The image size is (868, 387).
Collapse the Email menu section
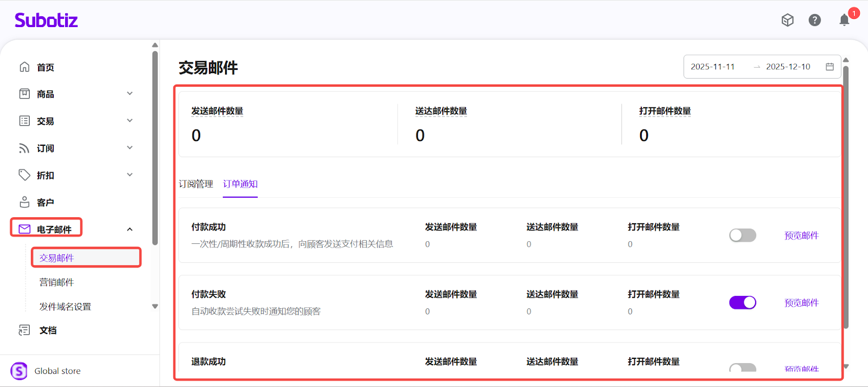coord(130,229)
